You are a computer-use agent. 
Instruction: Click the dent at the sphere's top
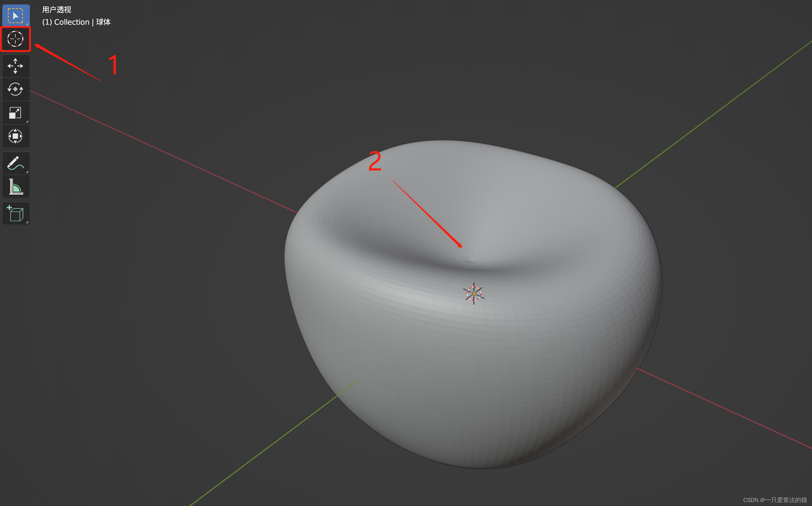point(471,260)
